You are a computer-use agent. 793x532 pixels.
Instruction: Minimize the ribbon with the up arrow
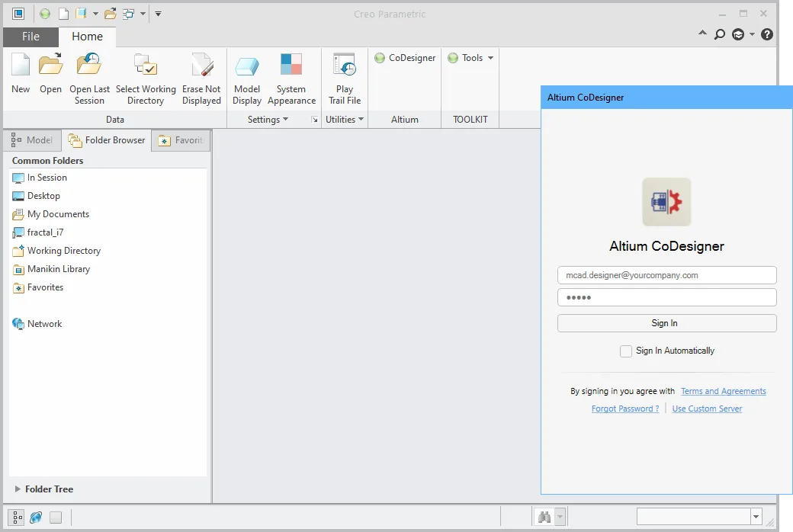pos(702,34)
